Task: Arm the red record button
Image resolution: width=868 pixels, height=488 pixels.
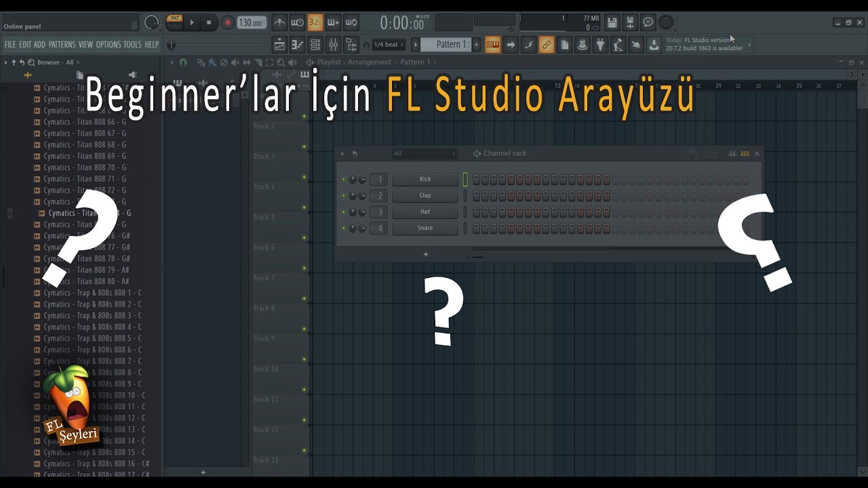Action: coord(227,22)
